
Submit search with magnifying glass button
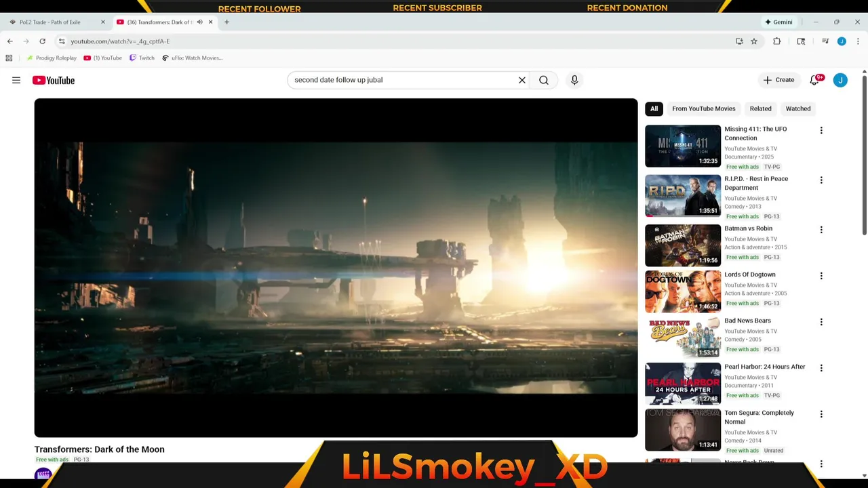[544, 80]
